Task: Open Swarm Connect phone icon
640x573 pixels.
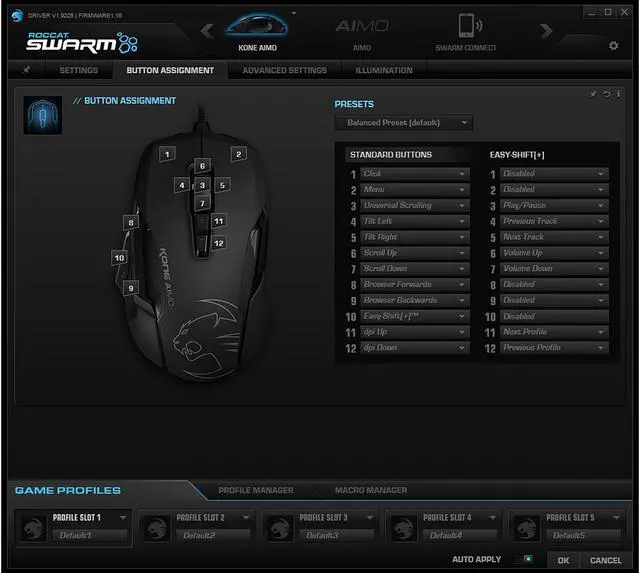Action: (x=468, y=26)
